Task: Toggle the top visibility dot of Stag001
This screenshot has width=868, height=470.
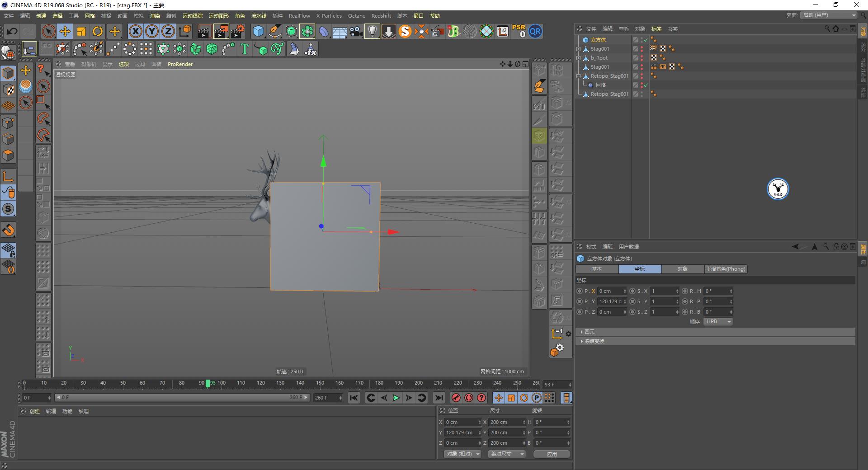Action: coord(642,47)
